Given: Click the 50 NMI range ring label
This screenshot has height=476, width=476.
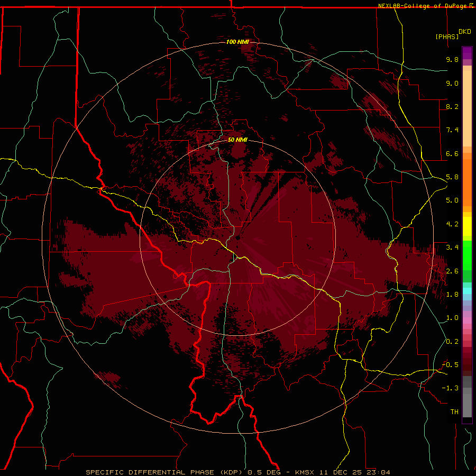Looking at the screenshot, I should coord(237,140).
